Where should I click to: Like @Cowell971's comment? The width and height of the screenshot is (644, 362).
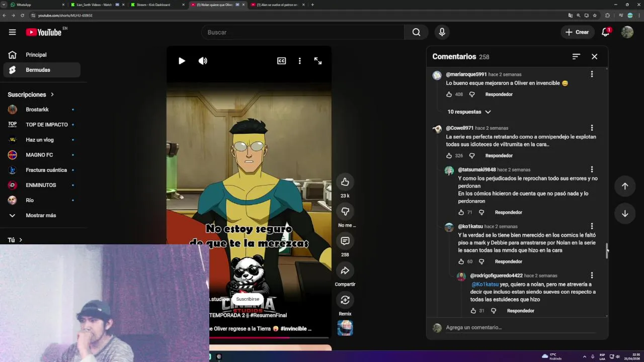(449, 155)
